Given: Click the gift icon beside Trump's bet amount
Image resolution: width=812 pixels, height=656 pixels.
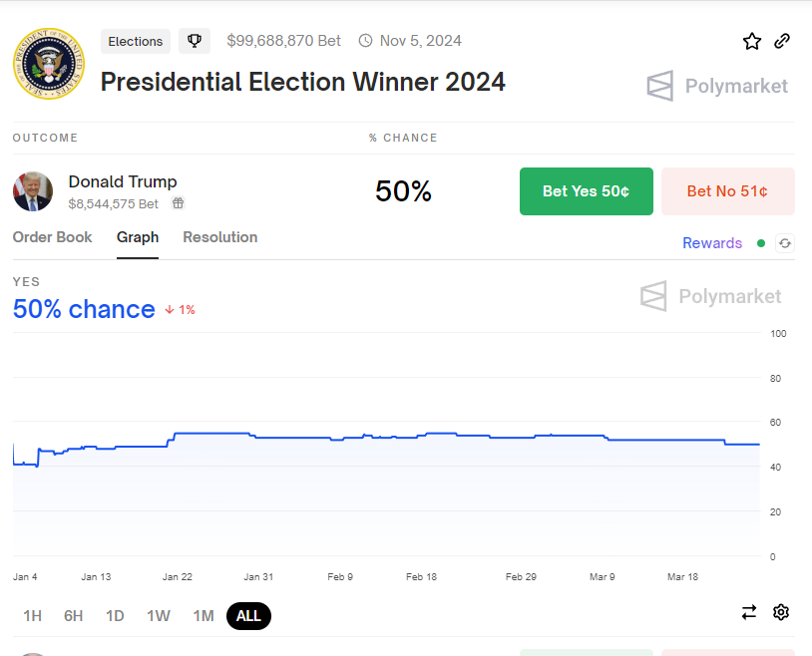Looking at the screenshot, I should [x=179, y=203].
